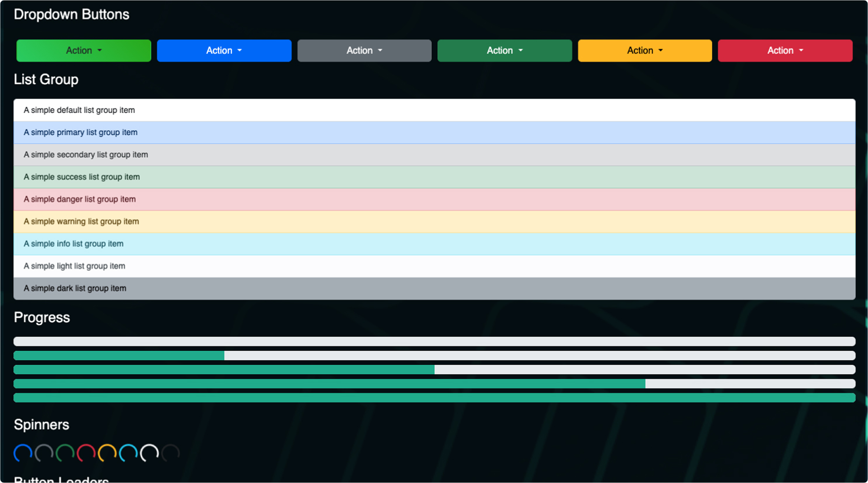
Task: Open the dark green Action dropdown
Action: (x=505, y=51)
